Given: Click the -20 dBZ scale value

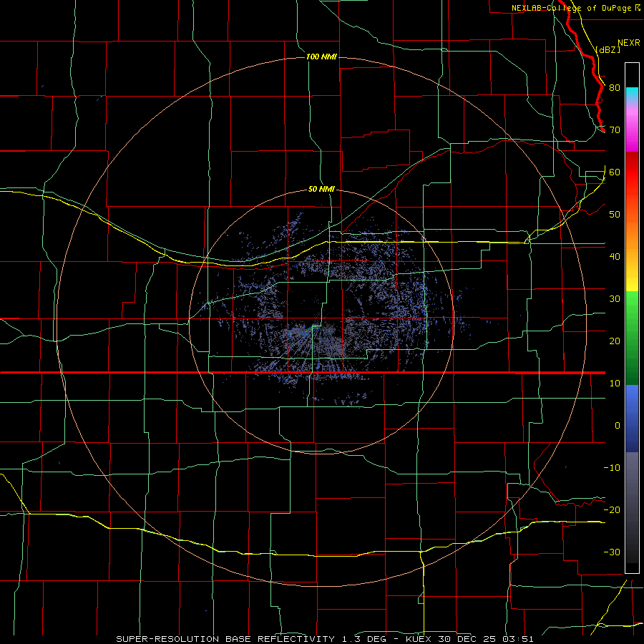Looking at the screenshot, I should coord(612,510).
